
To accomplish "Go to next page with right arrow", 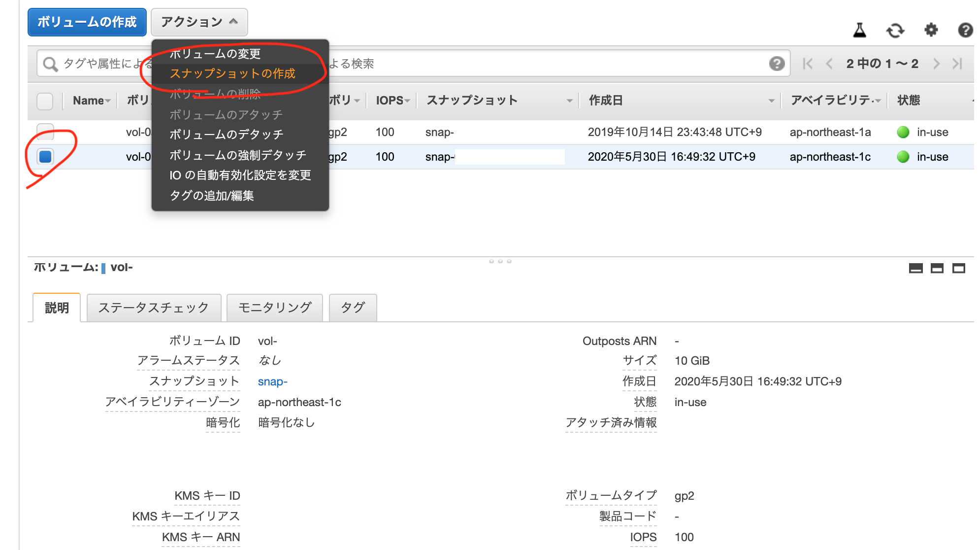I will (x=936, y=63).
